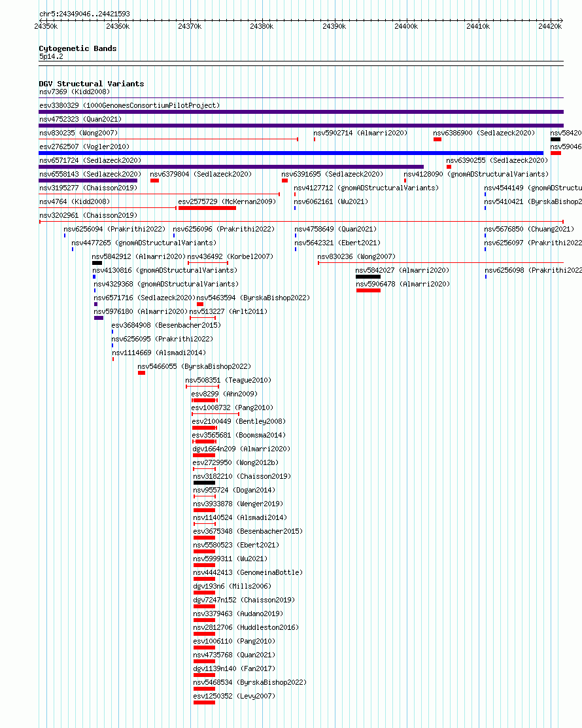Open the nsv830235 (Wong2007) variant
The height and width of the screenshot is (728, 582).
point(78,133)
